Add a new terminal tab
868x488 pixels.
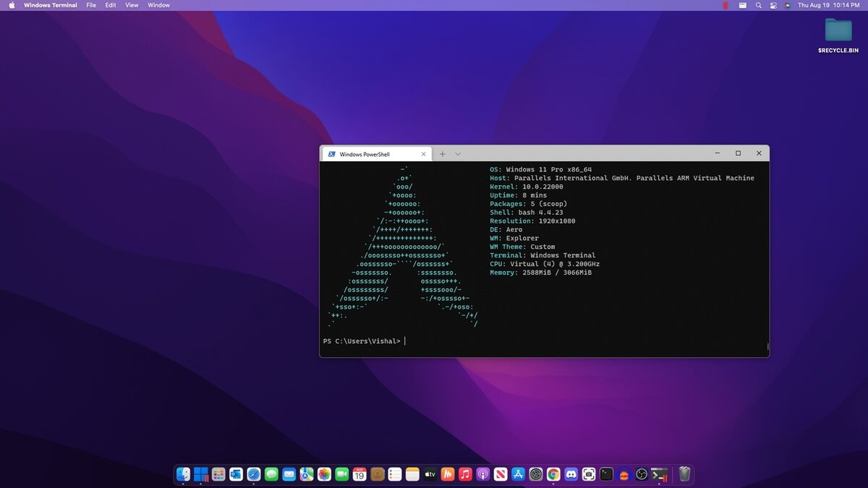click(443, 154)
